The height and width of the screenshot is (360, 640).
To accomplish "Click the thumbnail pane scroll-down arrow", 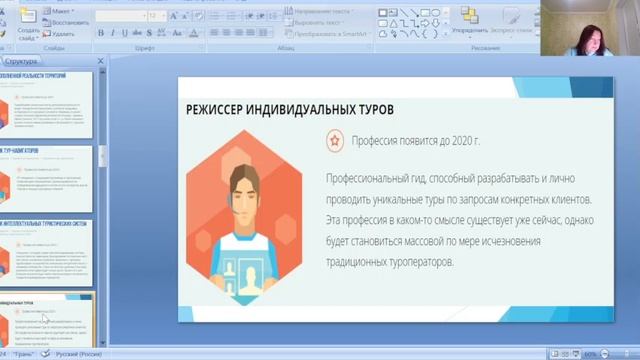I will click(102, 343).
